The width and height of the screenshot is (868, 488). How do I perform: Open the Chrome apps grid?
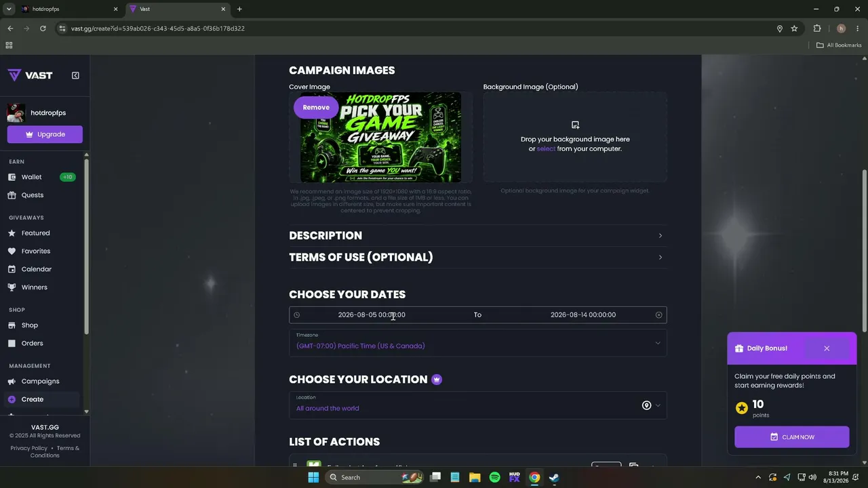click(x=9, y=45)
